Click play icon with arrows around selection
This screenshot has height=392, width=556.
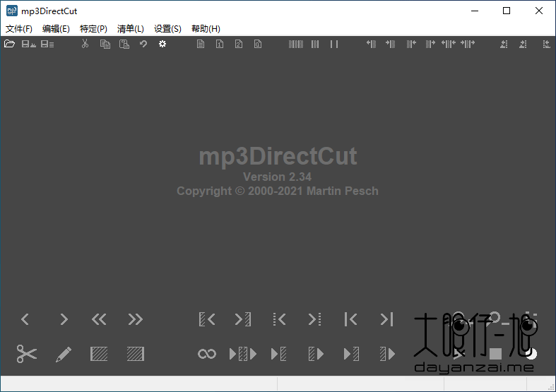click(243, 354)
